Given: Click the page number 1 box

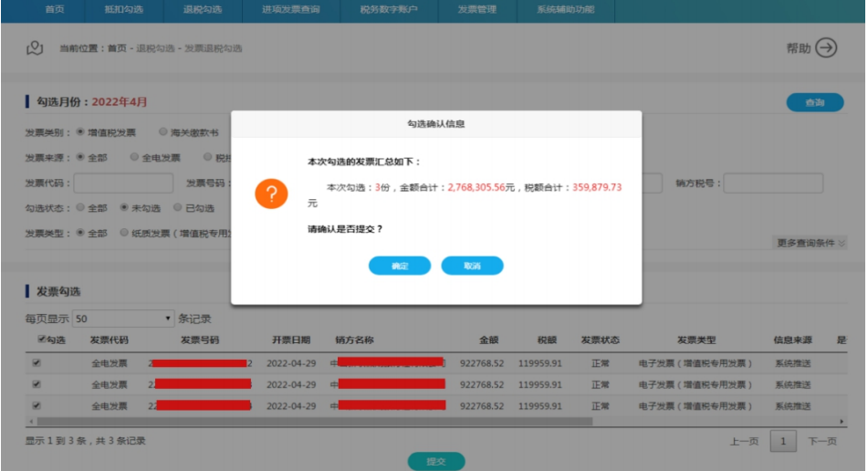Looking at the screenshot, I should click(783, 441).
